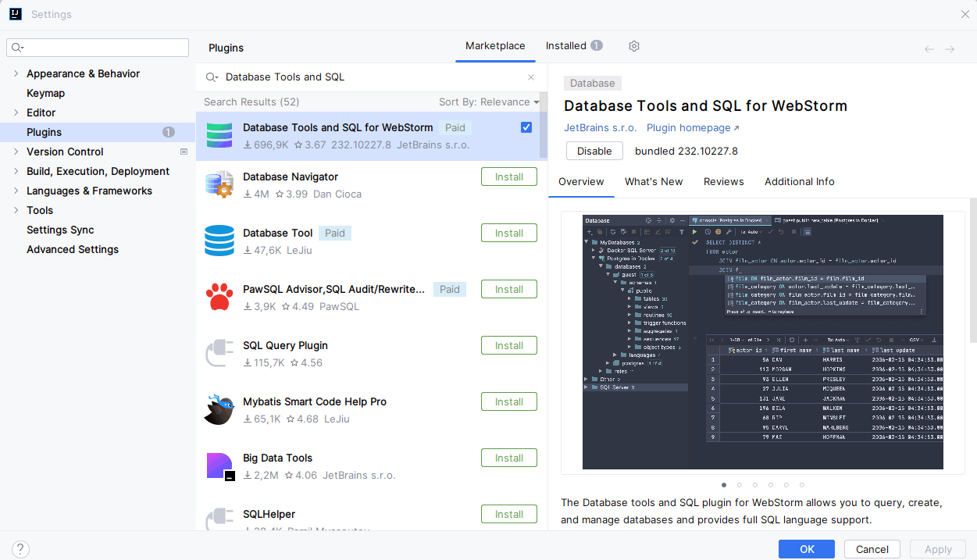Screen dimensions: 977x560
Task: Install the SQLHelper plugin
Action: pyautogui.click(x=509, y=515)
